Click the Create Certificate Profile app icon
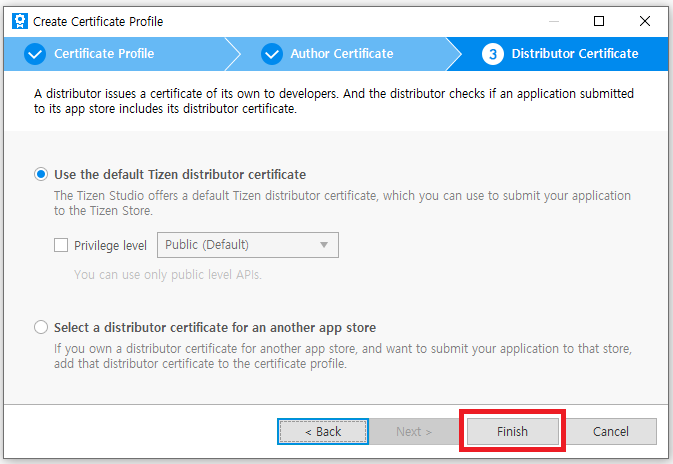This screenshot has height=464, width=673. (x=20, y=21)
